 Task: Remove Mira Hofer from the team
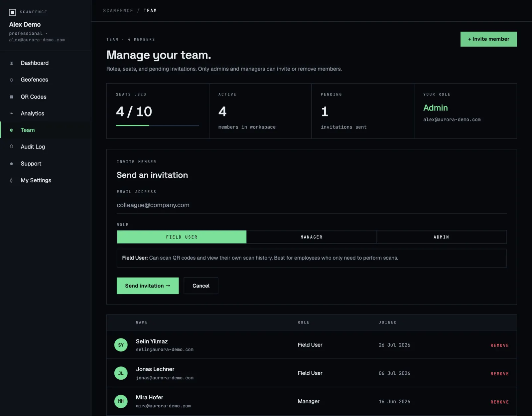[x=500, y=402]
